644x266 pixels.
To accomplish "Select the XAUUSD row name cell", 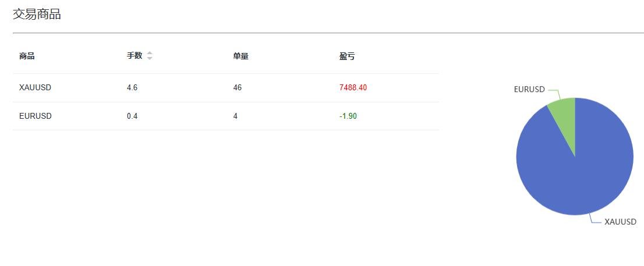I will tap(36, 87).
